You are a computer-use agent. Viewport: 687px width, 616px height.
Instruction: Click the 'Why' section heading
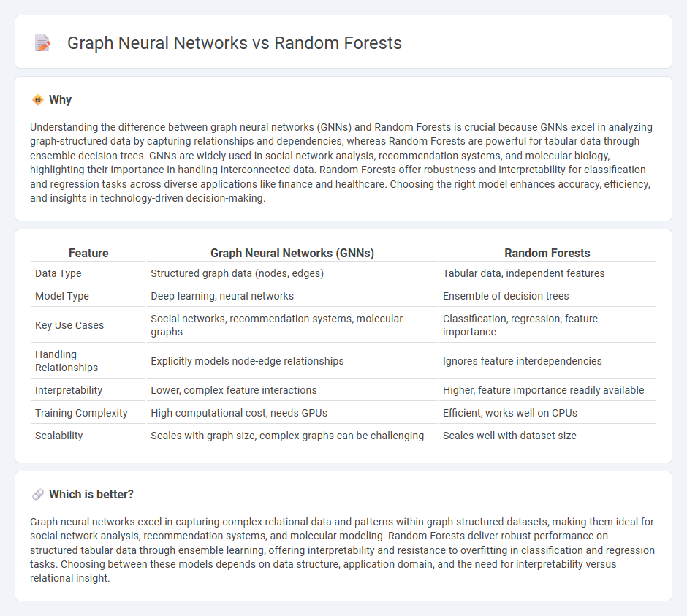click(x=60, y=100)
